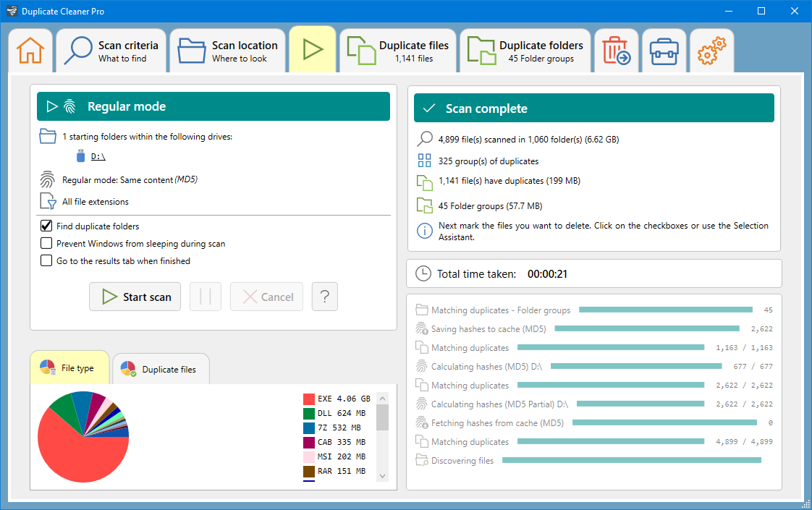Click the magenta CAB legend swatch

(309, 442)
